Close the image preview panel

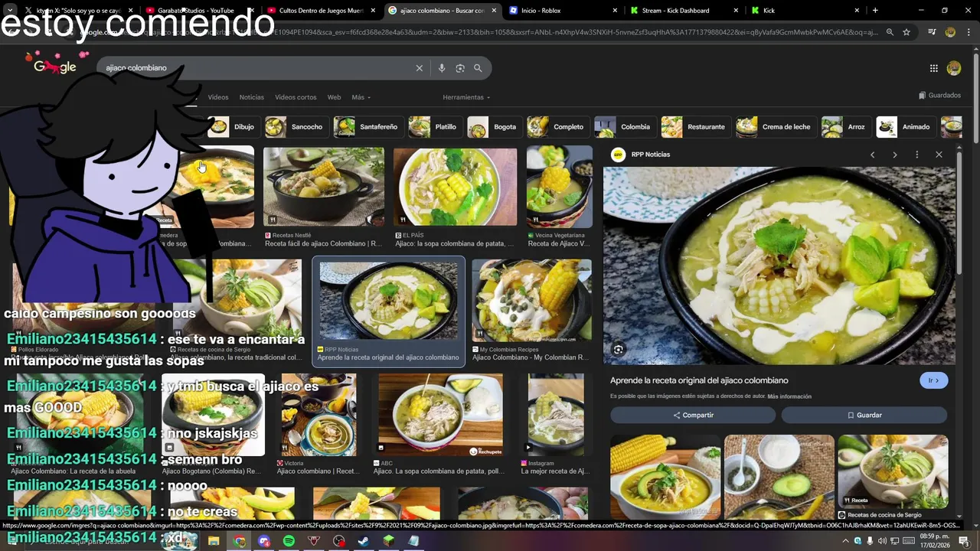[939, 155]
